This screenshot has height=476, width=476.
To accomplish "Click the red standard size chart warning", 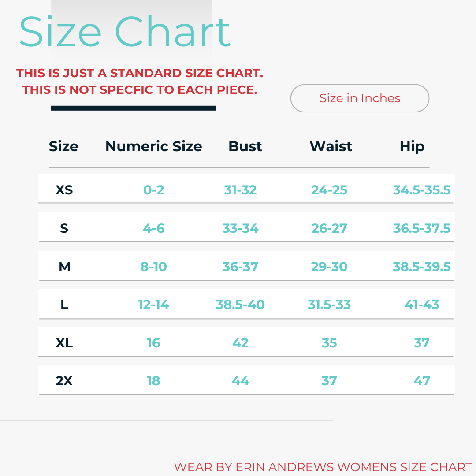I will [140, 82].
